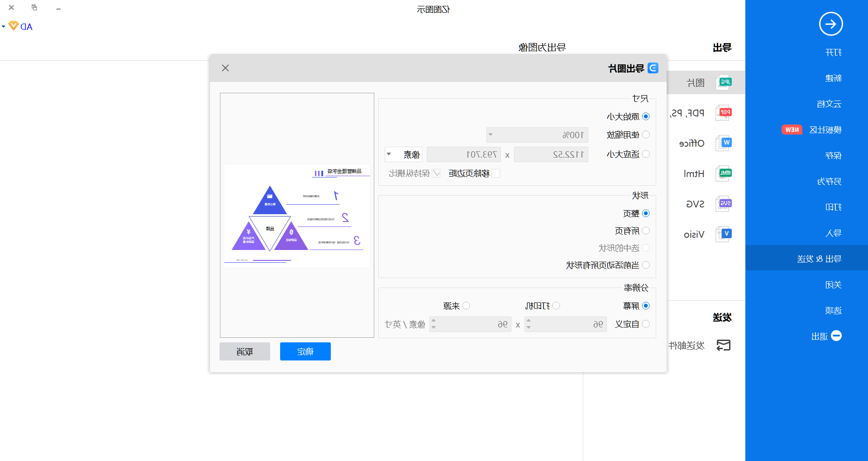
Task: Select the SVG export file icon
Action: point(724,204)
